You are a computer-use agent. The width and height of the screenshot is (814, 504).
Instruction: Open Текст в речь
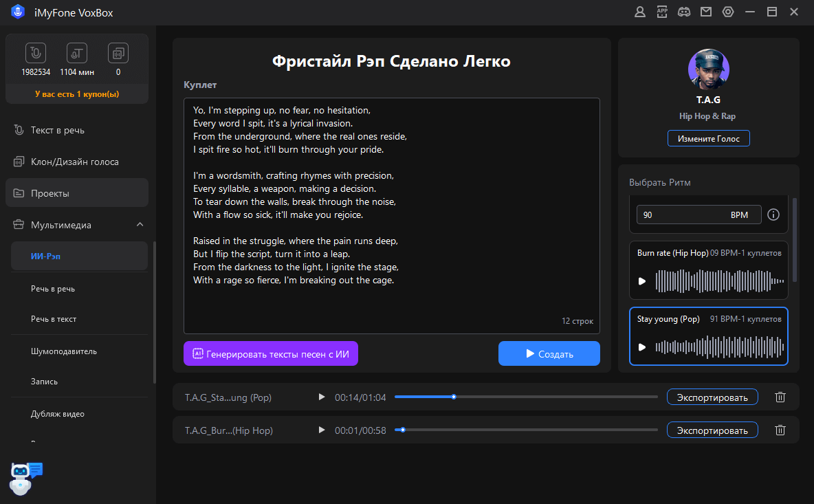(78, 130)
